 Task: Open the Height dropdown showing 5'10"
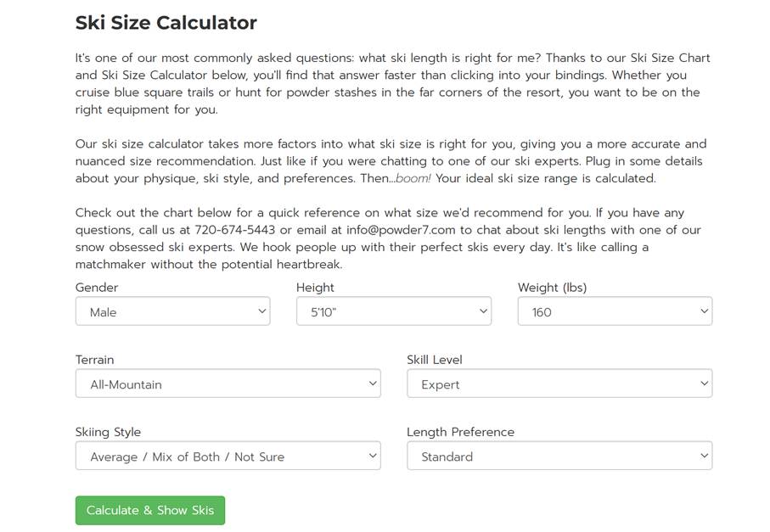(x=394, y=311)
